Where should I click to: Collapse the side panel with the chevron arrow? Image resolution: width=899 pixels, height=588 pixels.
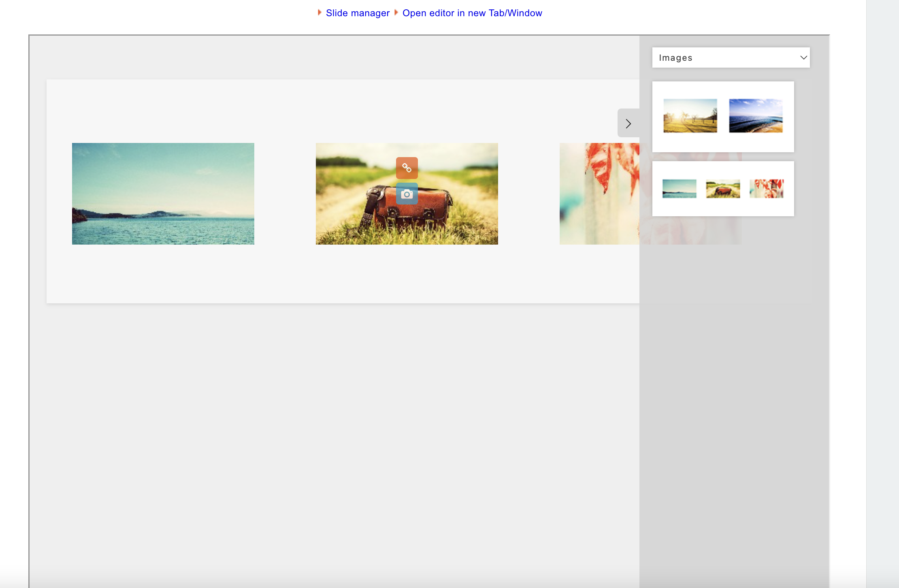point(628,123)
